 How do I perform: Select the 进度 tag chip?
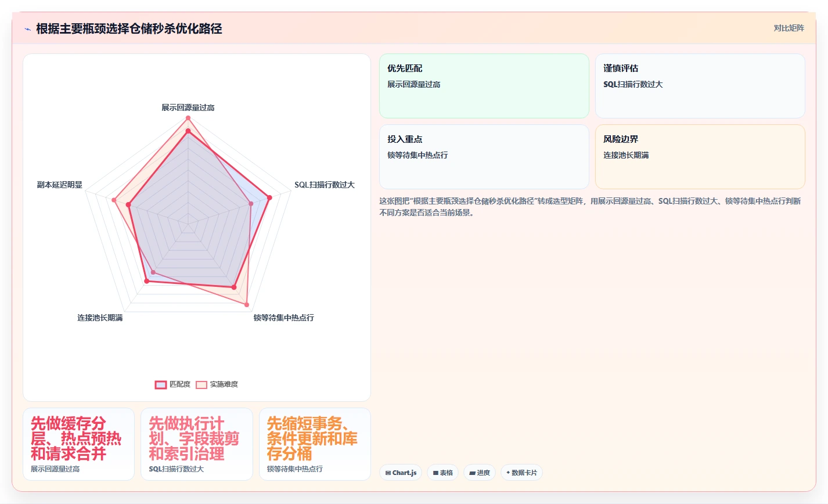click(480, 473)
